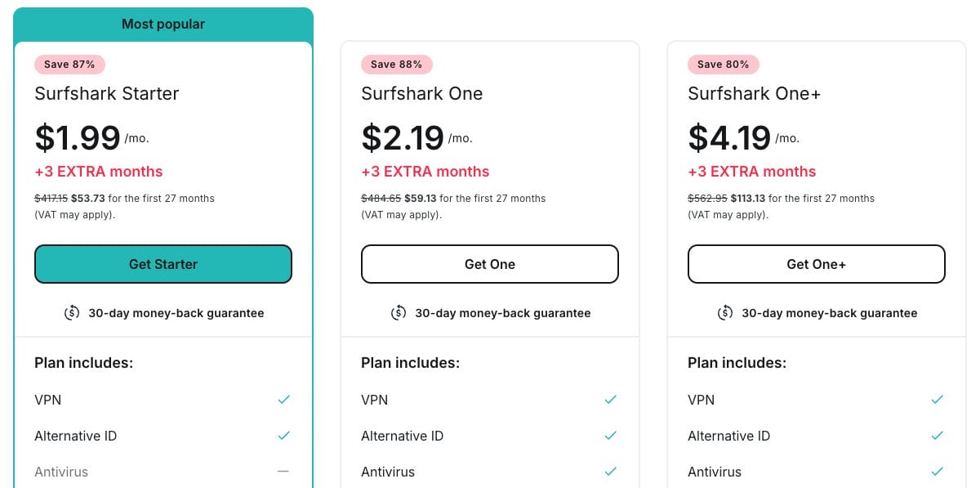Click the Alternative ID checkmark on Surfshark One+
This screenshot has height=488, width=980.
tap(937, 436)
